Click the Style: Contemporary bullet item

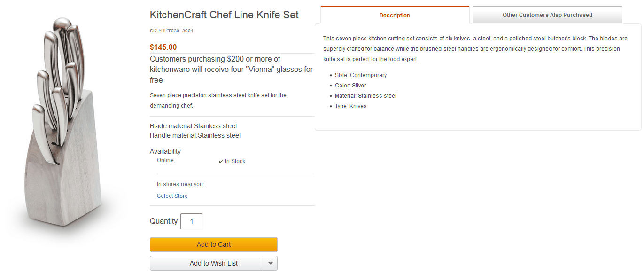(x=360, y=75)
